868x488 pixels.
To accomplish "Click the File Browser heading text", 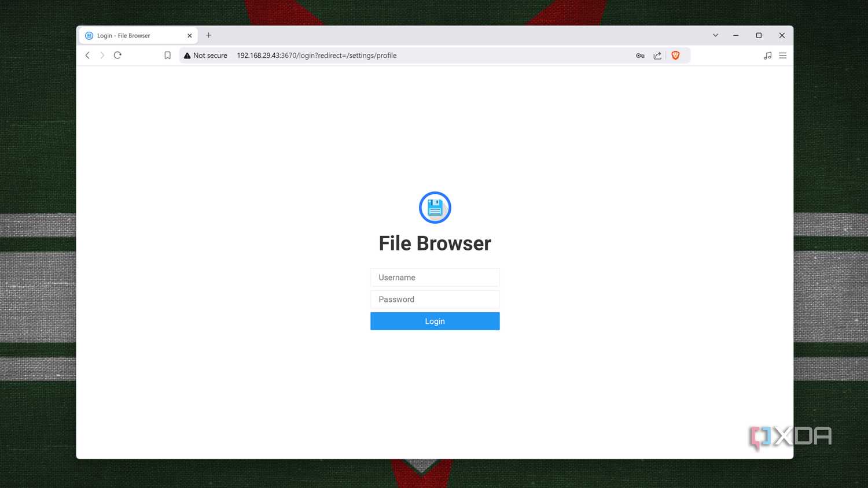I will (x=435, y=243).
